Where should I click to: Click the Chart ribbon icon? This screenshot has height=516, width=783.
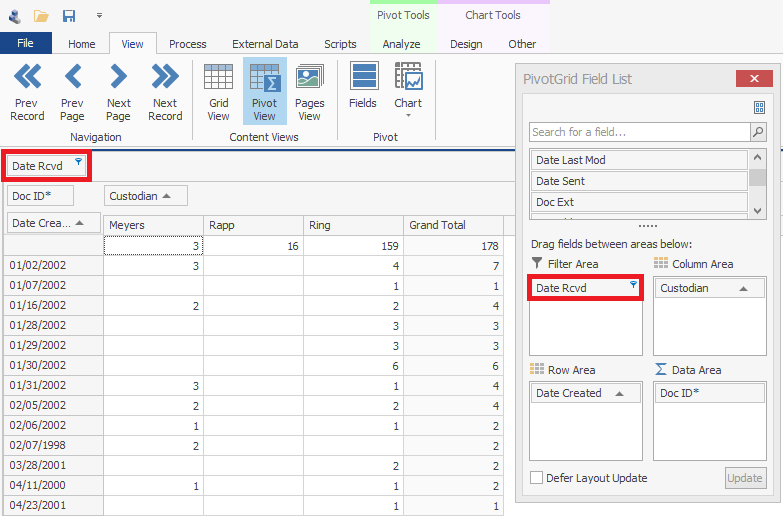coord(408,76)
